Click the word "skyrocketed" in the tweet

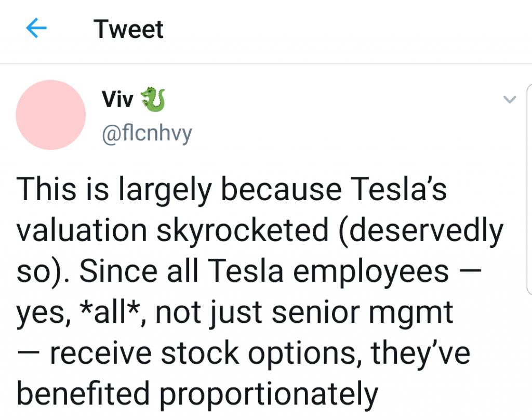coord(242,230)
